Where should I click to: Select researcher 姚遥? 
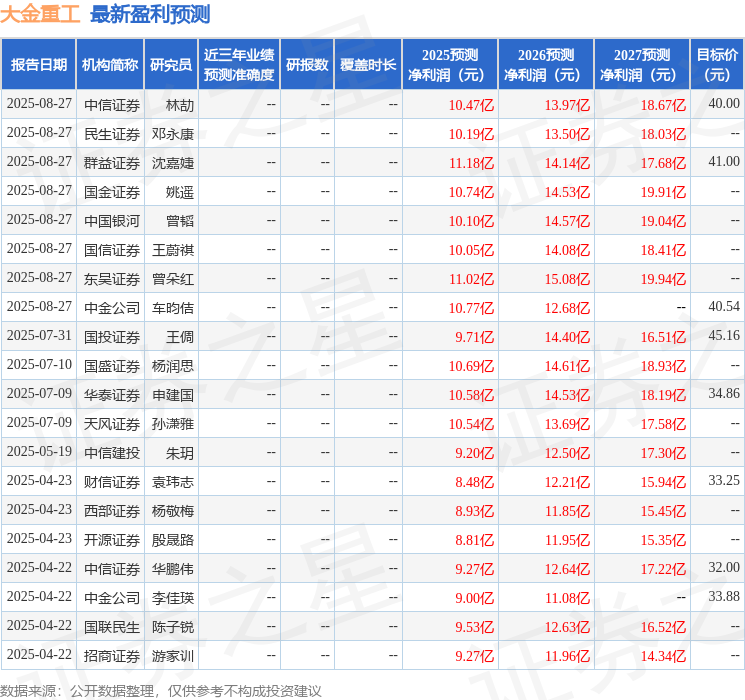point(180,192)
